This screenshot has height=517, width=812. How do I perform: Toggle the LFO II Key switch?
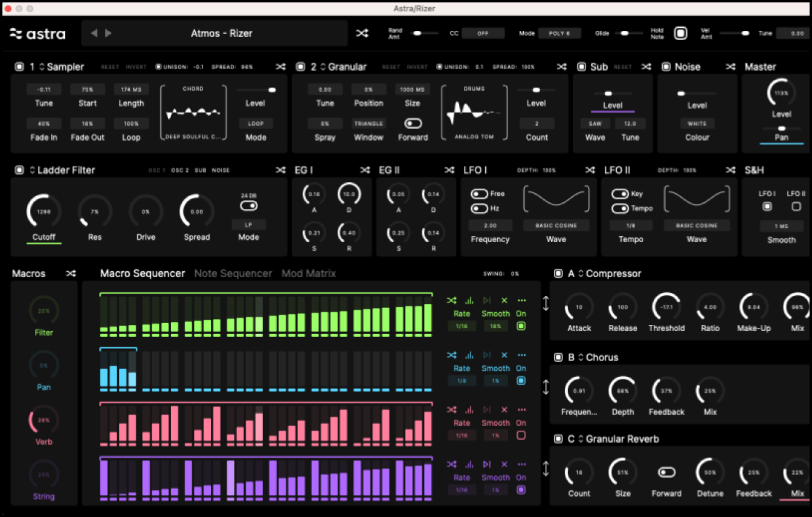click(619, 194)
